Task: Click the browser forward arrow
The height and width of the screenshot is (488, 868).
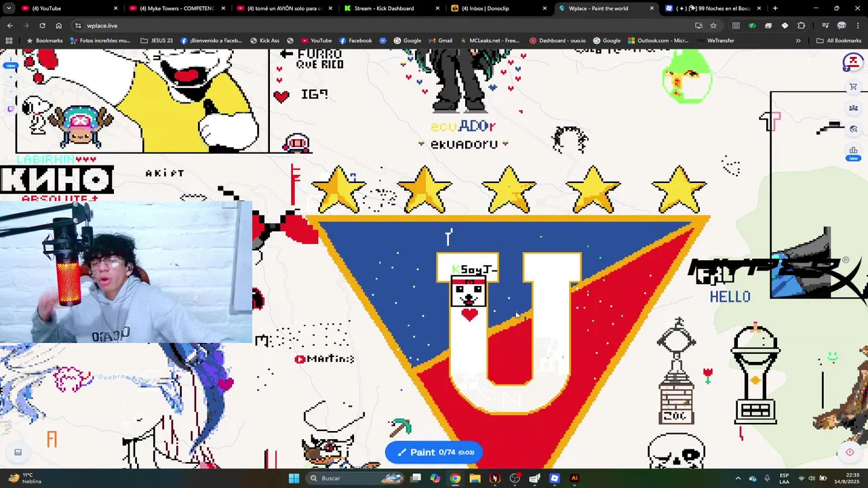Action: coord(26,26)
